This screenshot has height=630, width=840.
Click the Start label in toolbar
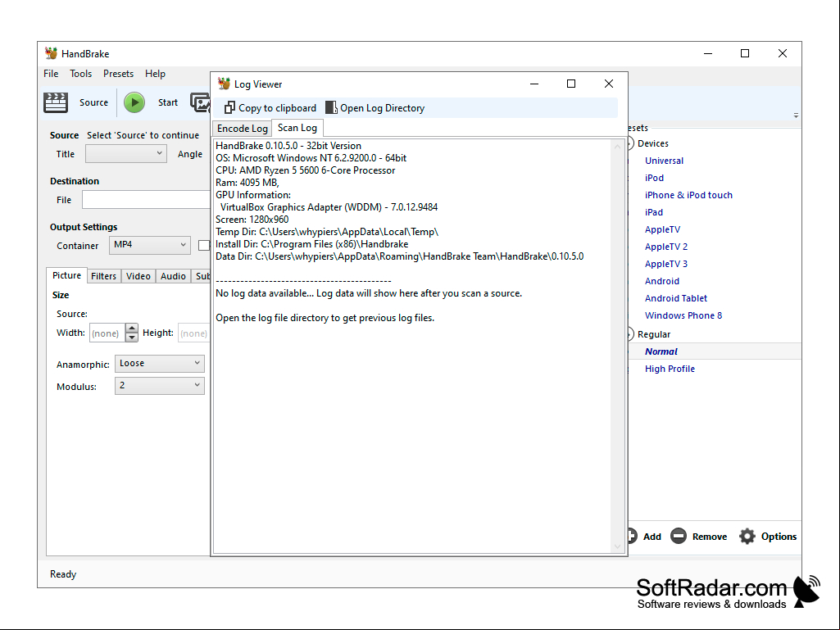(x=168, y=102)
